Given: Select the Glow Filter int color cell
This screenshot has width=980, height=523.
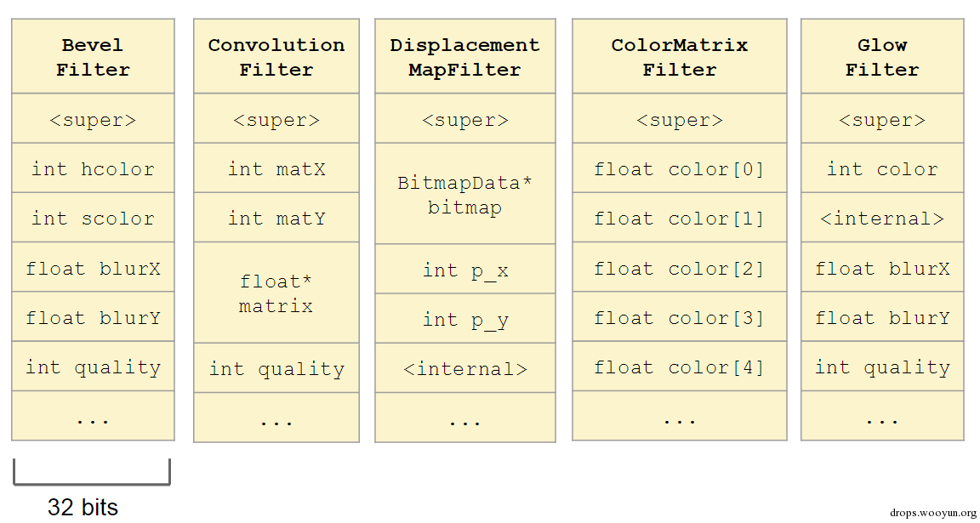Looking at the screenshot, I should pos(882,168).
